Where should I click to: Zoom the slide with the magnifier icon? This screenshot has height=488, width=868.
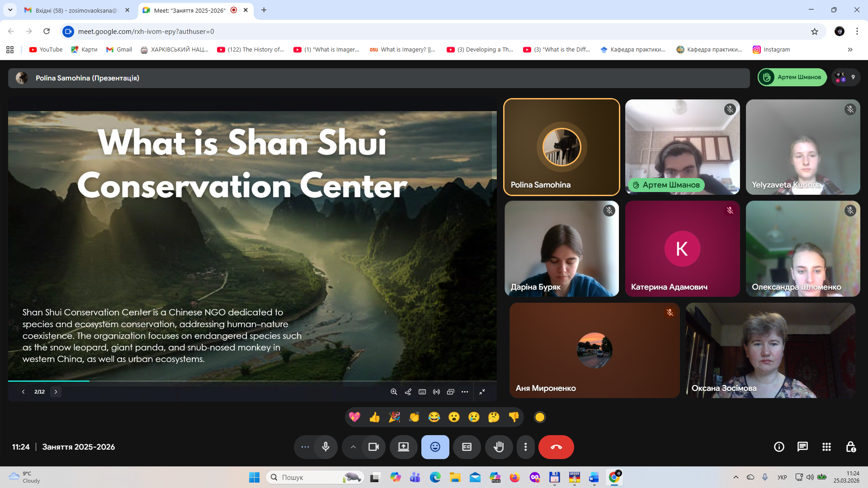pyautogui.click(x=394, y=392)
